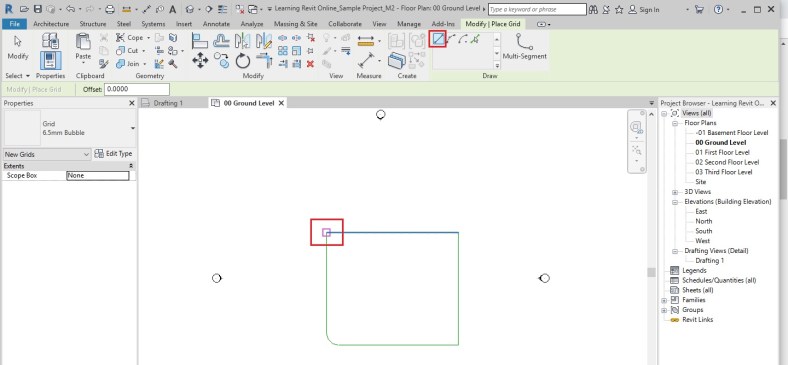Viewport: 788px width, 365px height.
Task: Click the Create Similar icon
Action: pyautogui.click(x=397, y=61)
